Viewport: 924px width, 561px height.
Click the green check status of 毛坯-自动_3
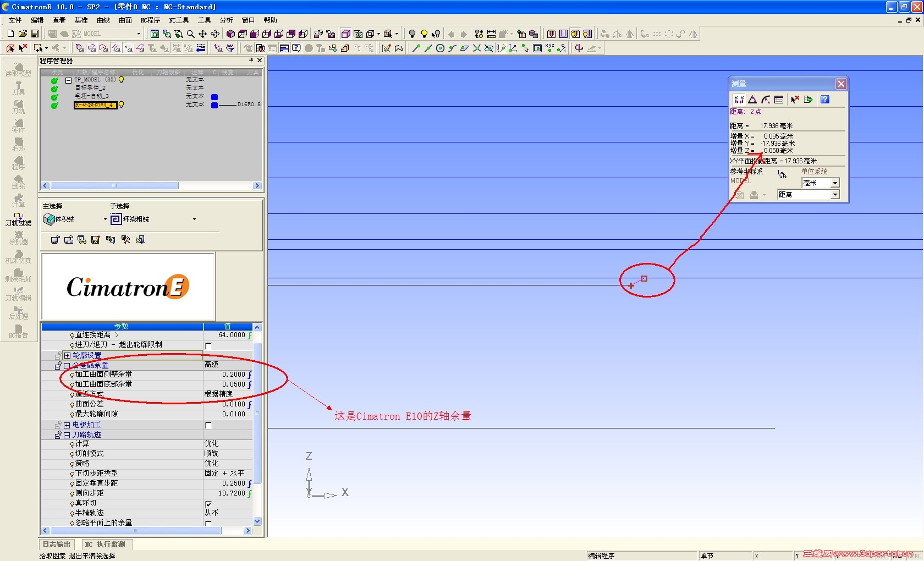tap(54, 97)
